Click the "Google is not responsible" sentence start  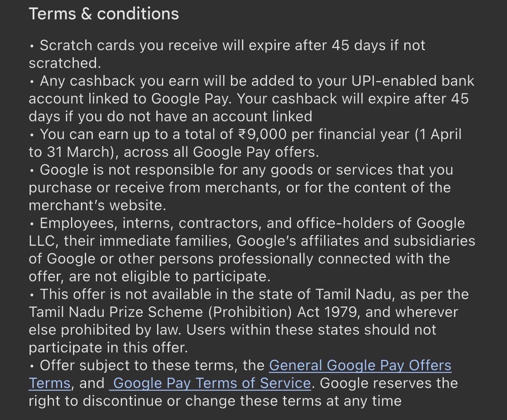point(120,170)
